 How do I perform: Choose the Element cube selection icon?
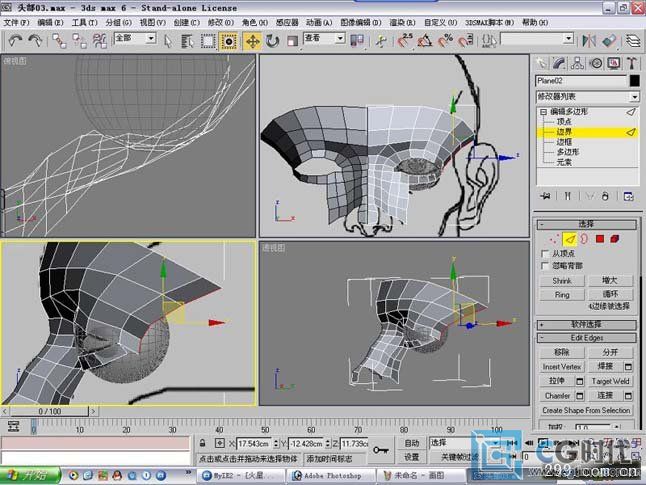click(615, 239)
